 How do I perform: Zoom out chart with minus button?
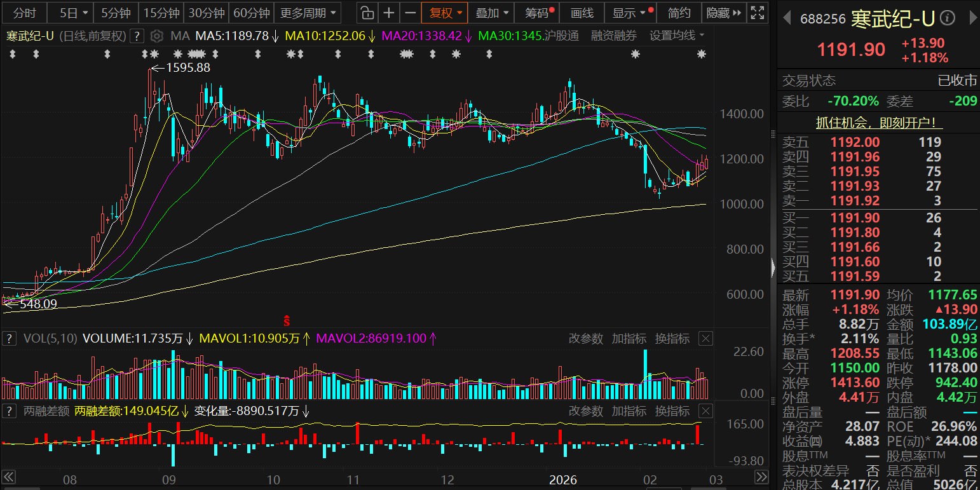coord(411,13)
